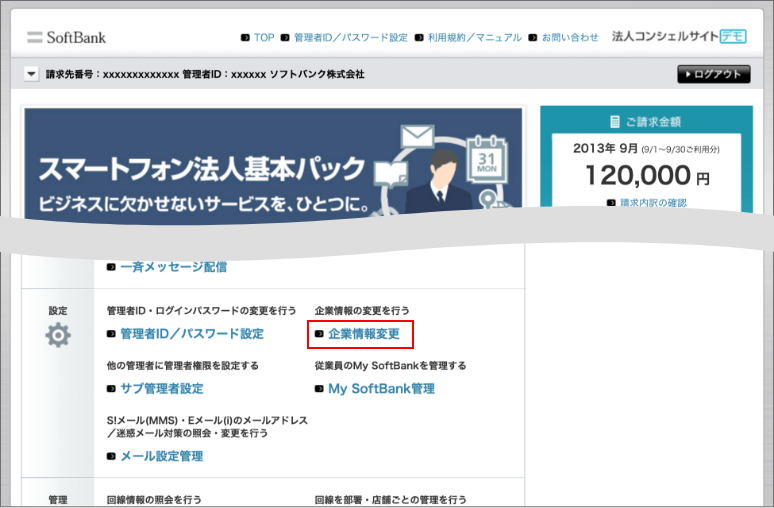Expand the billing number dropdown arrow
This screenshot has height=508, width=774.
(31, 74)
